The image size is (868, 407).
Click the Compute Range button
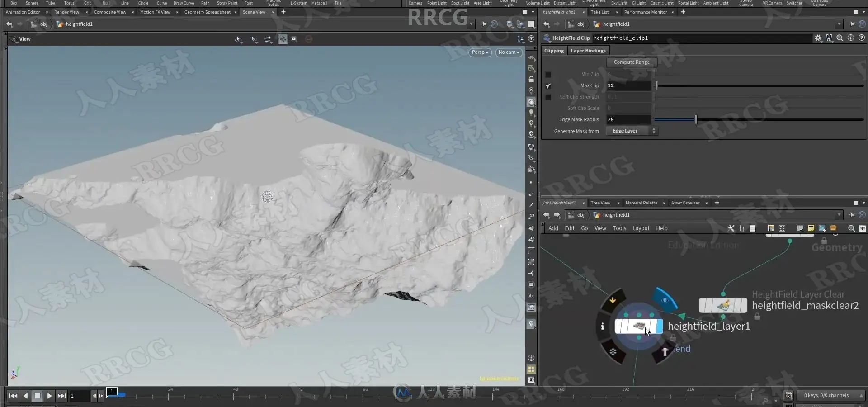click(x=632, y=62)
